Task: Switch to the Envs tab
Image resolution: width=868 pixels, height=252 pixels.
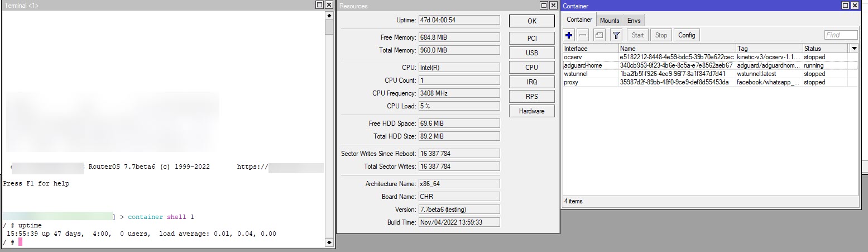Action: click(x=634, y=21)
